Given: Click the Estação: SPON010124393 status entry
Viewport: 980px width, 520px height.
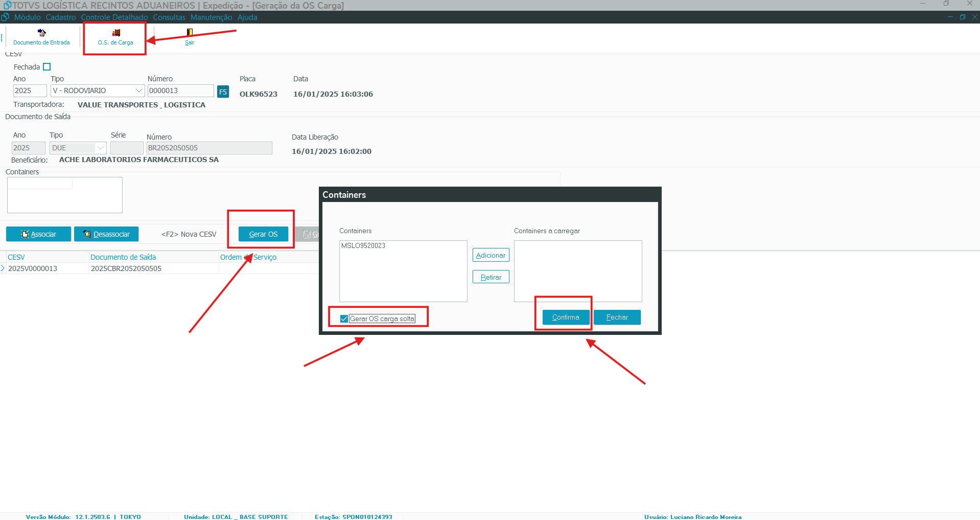Looking at the screenshot, I should click(x=354, y=516).
